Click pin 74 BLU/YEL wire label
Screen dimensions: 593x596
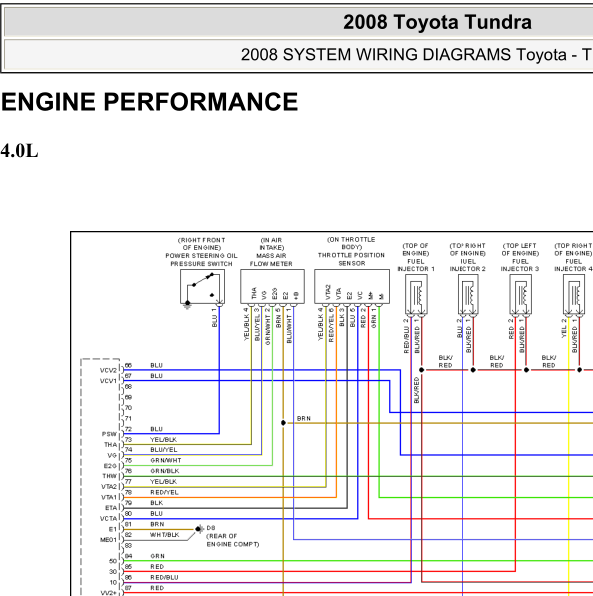163,450
